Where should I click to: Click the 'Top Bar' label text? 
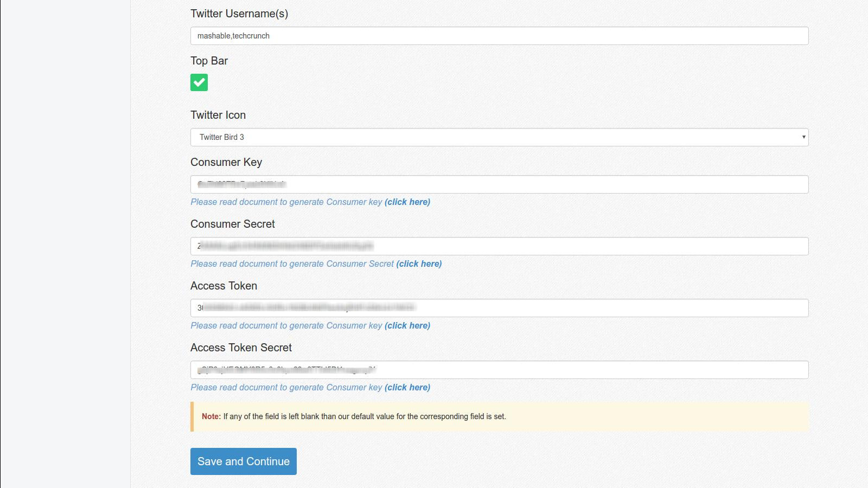[x=209, y=61]
